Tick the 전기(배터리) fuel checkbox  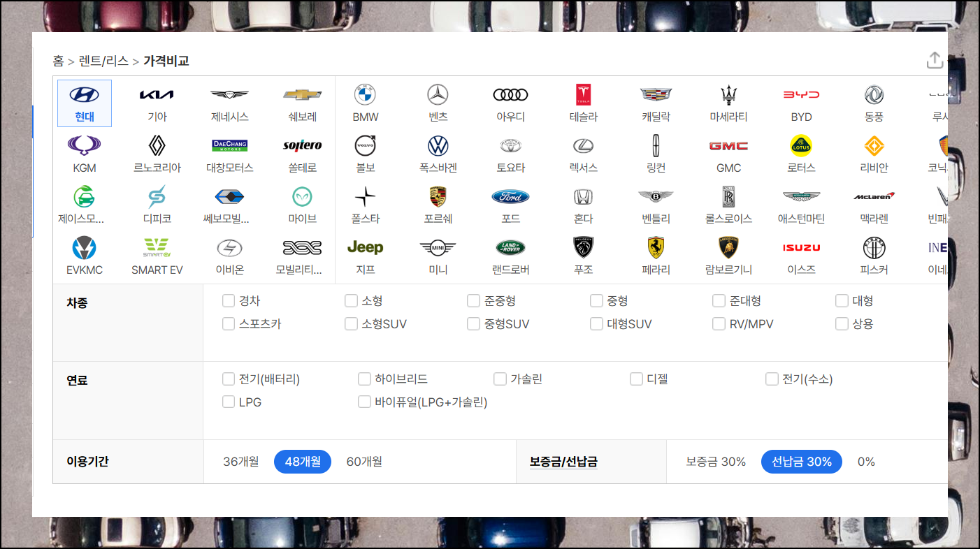[229, 379]
